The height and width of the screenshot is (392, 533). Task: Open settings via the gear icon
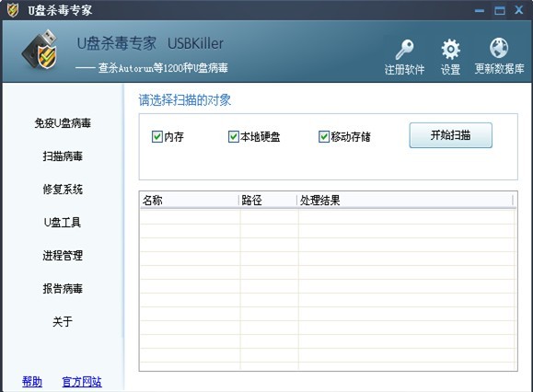click(x=450, y=50)
